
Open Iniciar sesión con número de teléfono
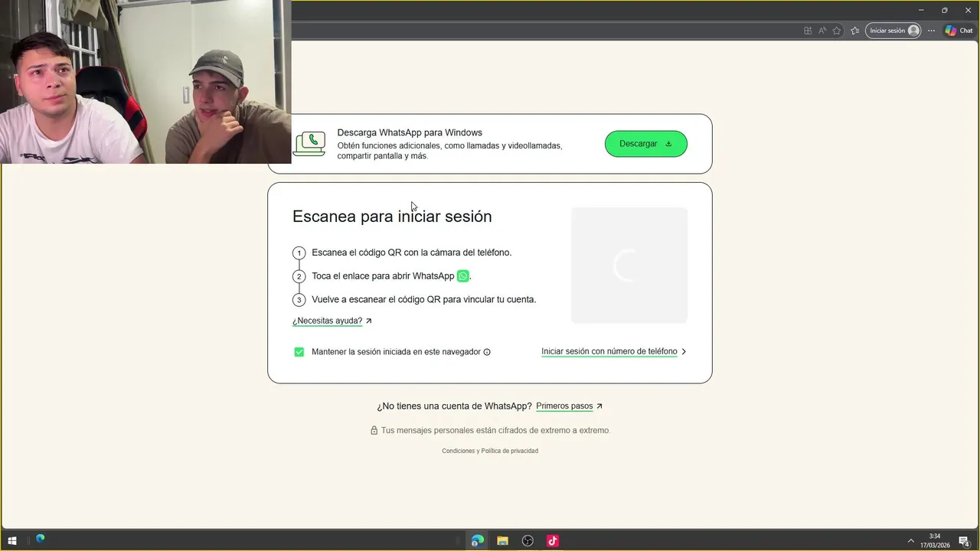609,352
